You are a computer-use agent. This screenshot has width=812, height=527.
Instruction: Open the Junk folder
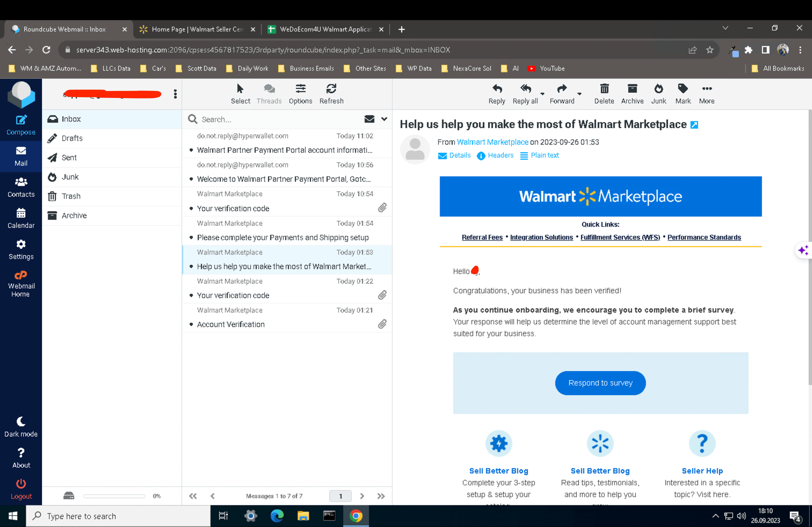[x=70, y=177]
